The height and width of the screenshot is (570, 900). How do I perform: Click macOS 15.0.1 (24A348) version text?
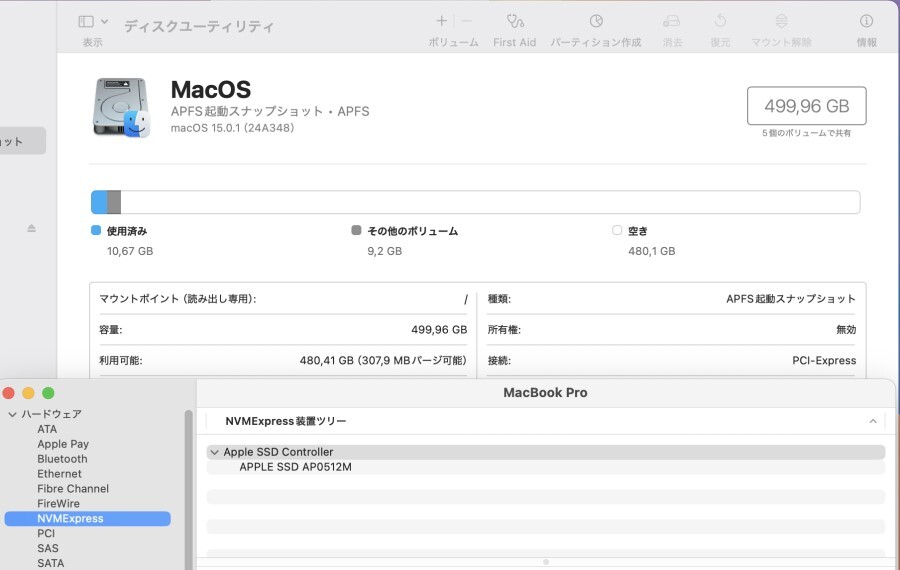coord(232,128)
